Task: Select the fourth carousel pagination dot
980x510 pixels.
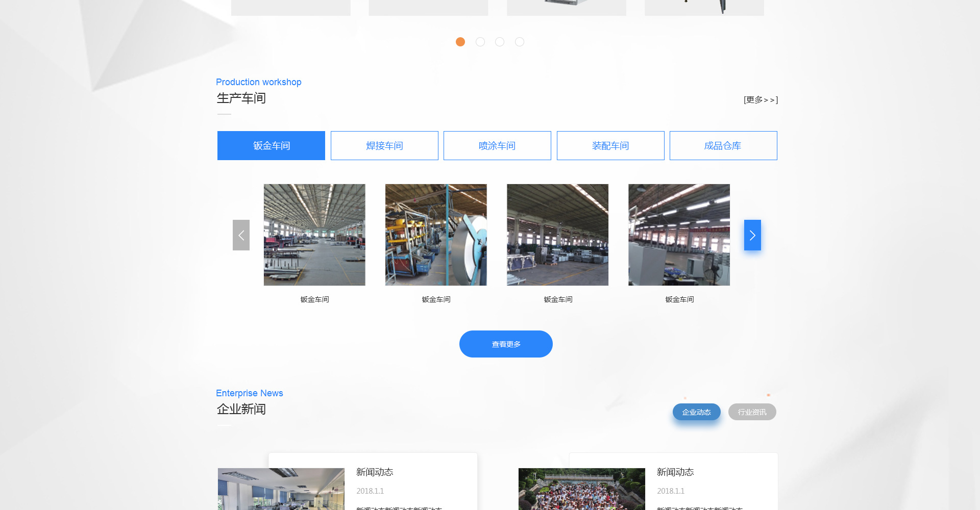Action: pos(520,42)
